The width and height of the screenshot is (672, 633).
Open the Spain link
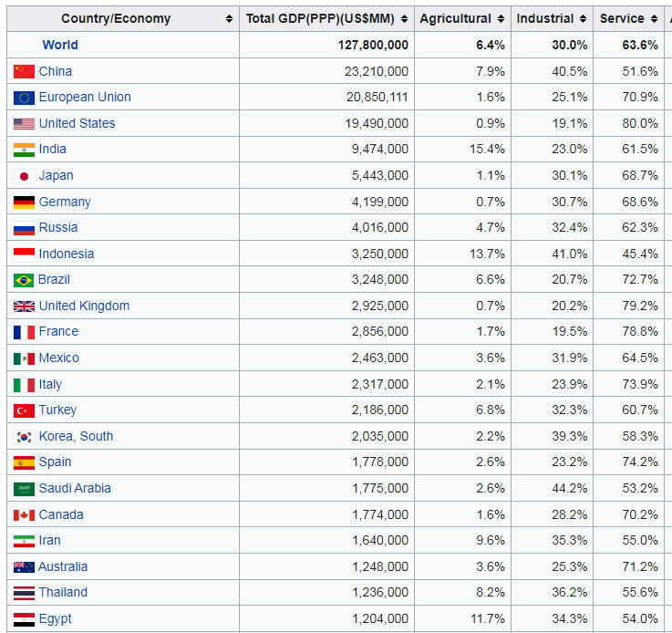coord(55,462)
